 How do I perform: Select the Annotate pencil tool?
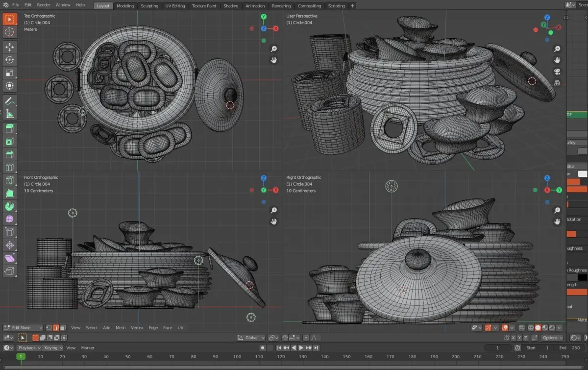(9, 101)
